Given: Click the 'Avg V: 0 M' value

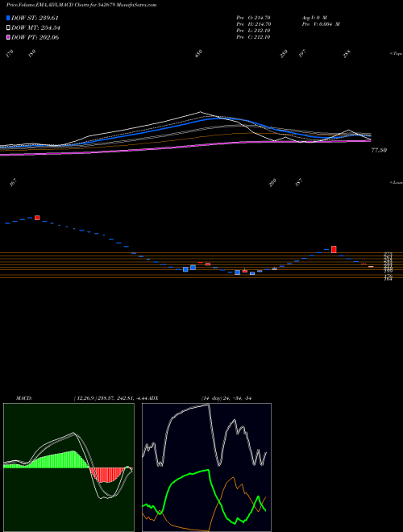Looking at the screenshot, I should coord(314,18).
